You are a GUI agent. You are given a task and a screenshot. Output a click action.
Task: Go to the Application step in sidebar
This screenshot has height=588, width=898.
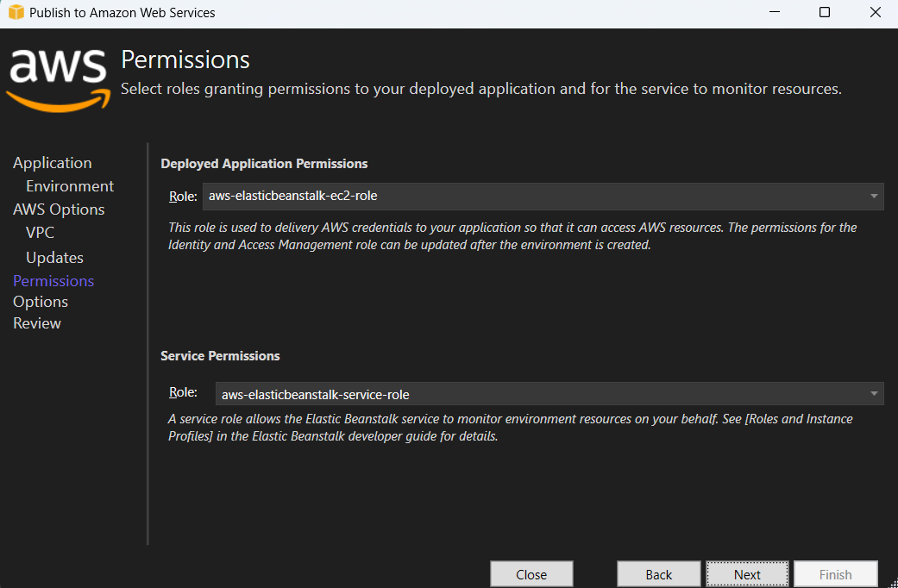(52, 163)
